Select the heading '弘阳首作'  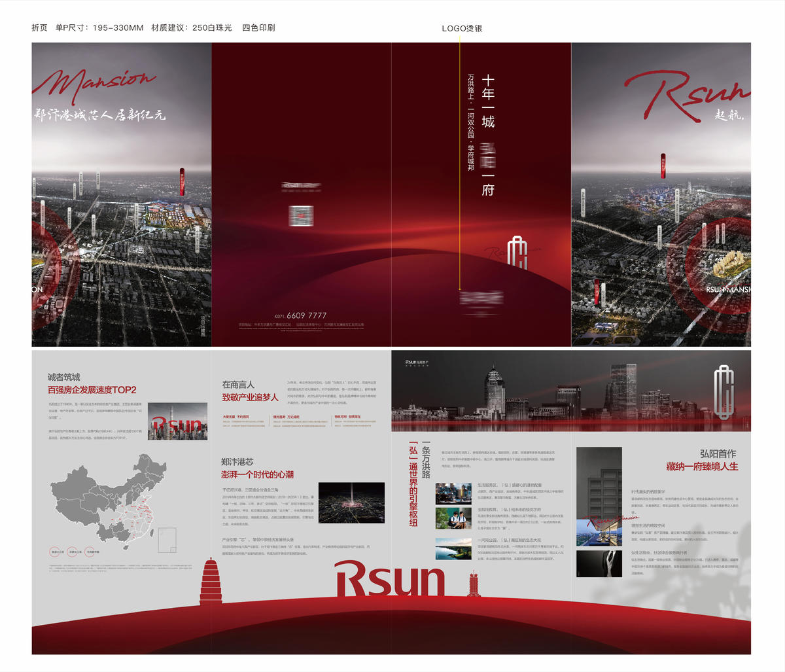pyautogui.click(x=718, y=453)
